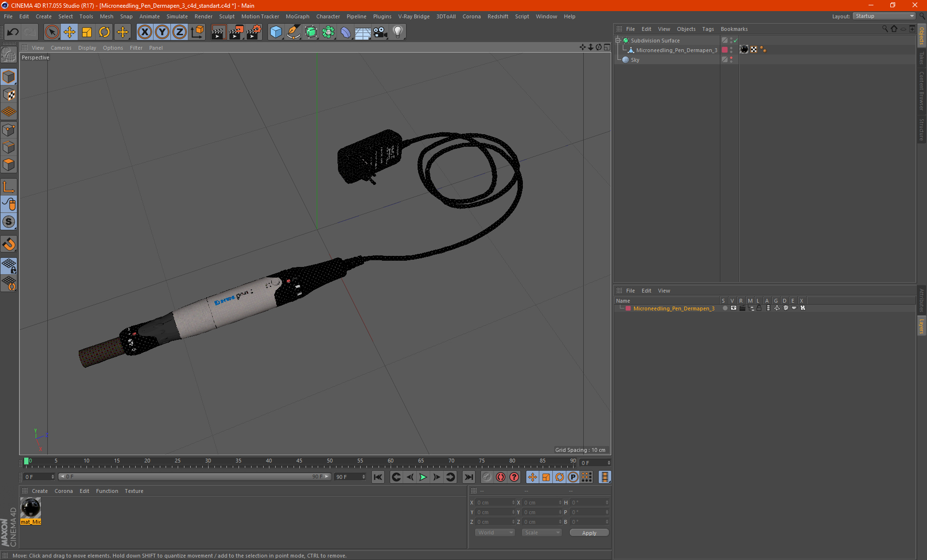Click the X position input field
The width and height of the screenshot is (927, 560).
click(494, 503)
